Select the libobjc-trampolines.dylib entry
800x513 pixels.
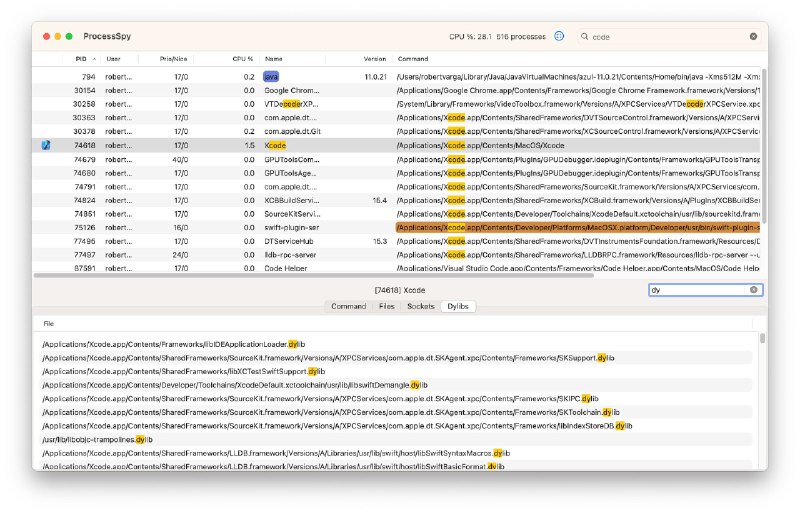coord(396,439)
